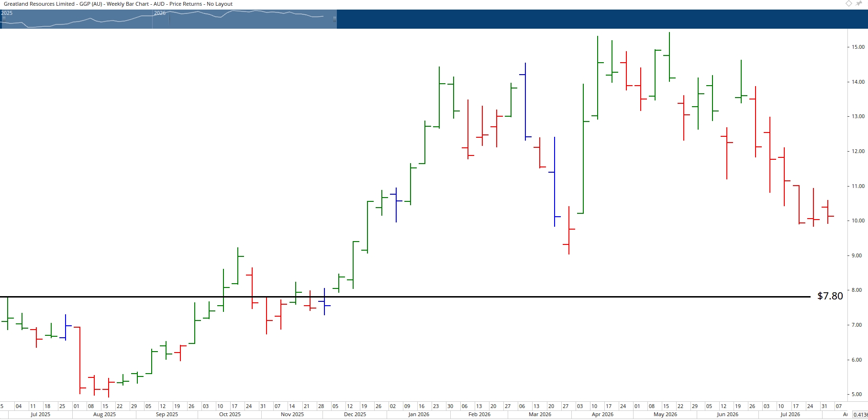Click the Sep 2025 month label
Image resolution: width=868 pixels, height=420 pixels.
[x=167, y=414]
